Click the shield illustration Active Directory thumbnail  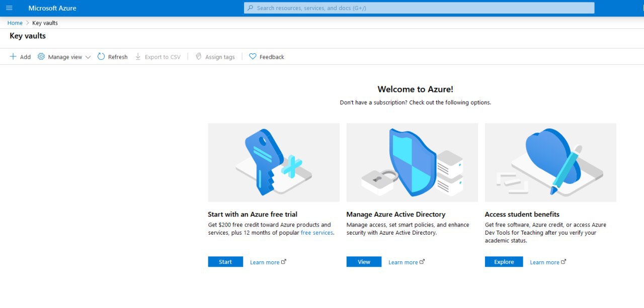[x=412, y=162]
